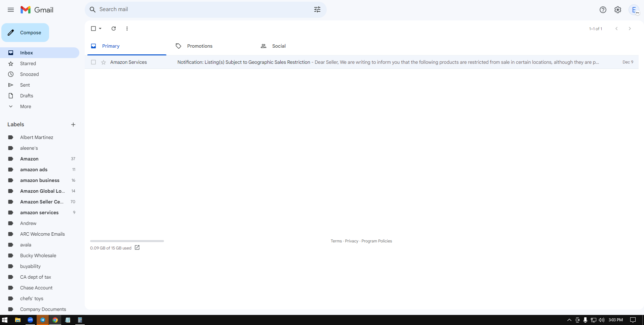The width and height of the screenshot is (644, 325).
Task: Open the Inbox folder
Action: pos(40,53)
